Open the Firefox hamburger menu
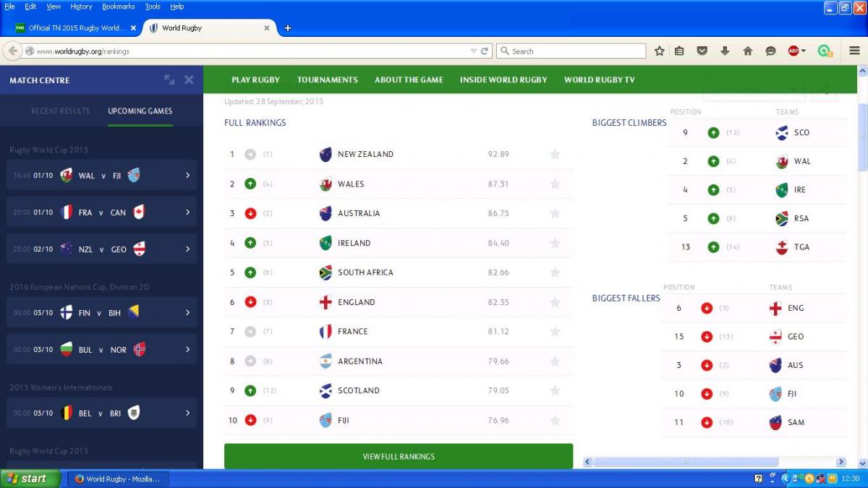The height and width of the screenshot is (488, 868). [x=854, y=51]
